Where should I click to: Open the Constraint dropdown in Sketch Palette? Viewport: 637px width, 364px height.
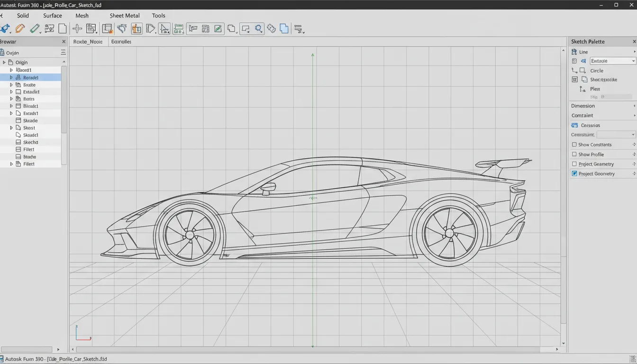tap(616, 134)
